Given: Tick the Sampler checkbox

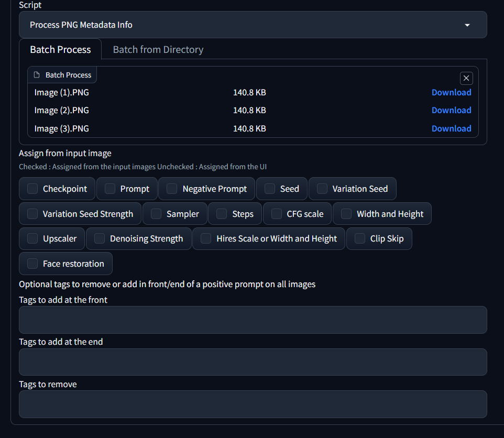Looking at the screenshot, I should pyautogui.click(x=156, y=214).
